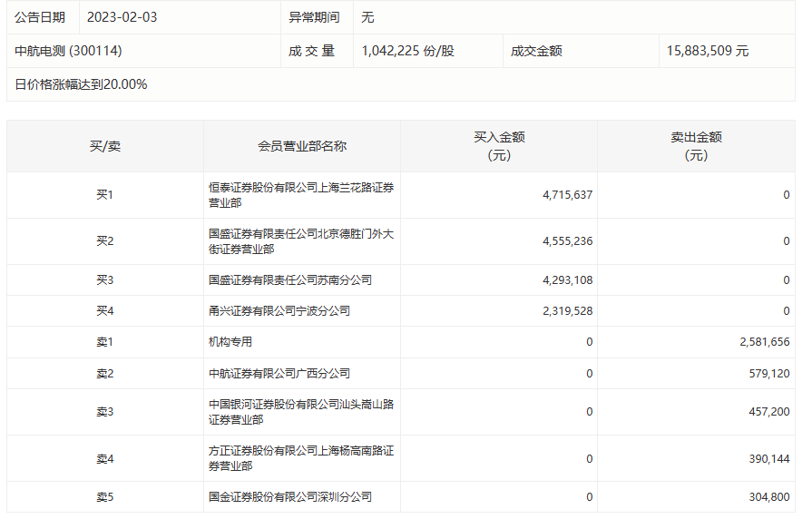Image resolution: width=812 pixels, height=519 pixels.
Task: Click the 日价格涨幅达到20.00% reason text
Action: (x=82, y=84)
